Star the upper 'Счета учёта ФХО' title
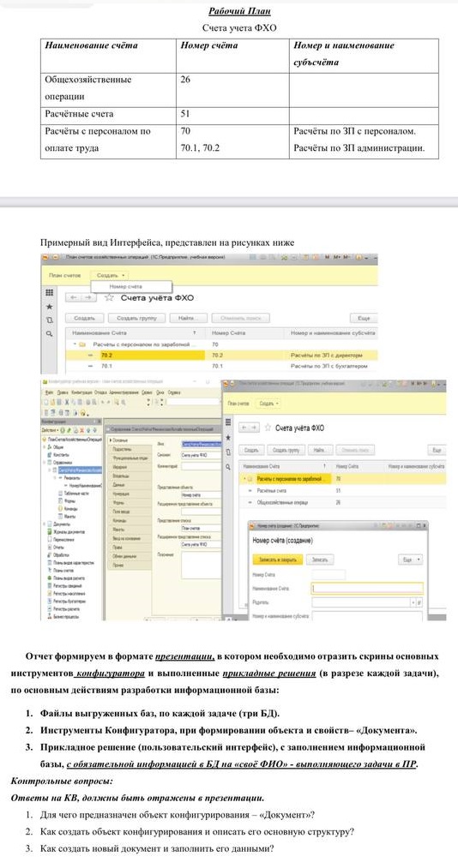The width and height of the screenshot is (458, 868). click(109, 298)
